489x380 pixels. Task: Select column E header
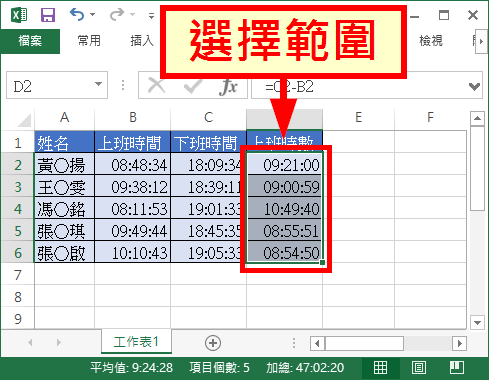point(358,118)
